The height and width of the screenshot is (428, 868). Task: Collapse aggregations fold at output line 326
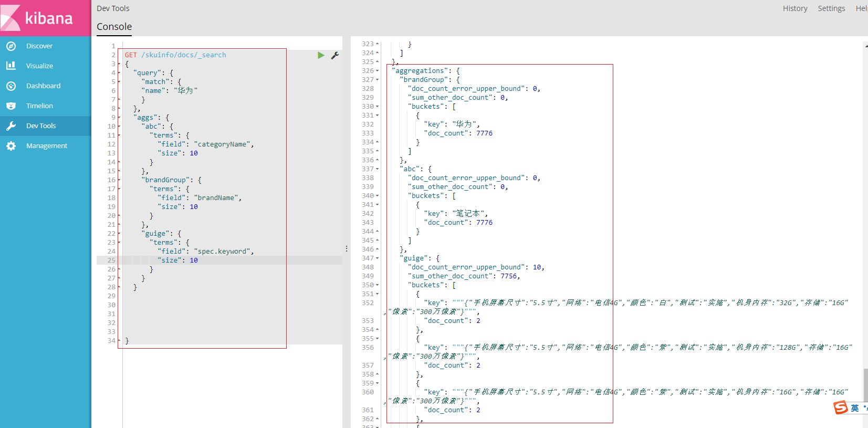tap(377, 71)
